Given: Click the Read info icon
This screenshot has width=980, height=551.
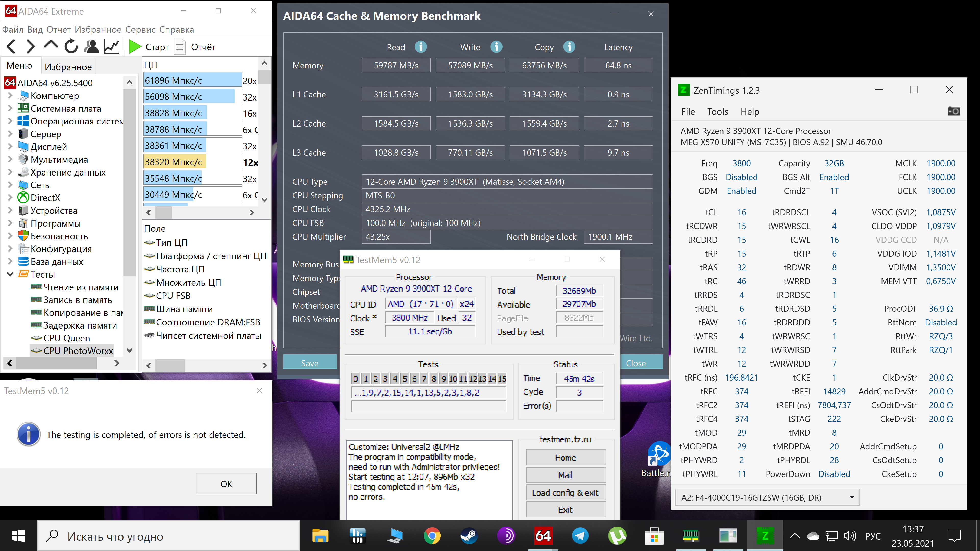Looking at the screenshot, I should [420, 47].
